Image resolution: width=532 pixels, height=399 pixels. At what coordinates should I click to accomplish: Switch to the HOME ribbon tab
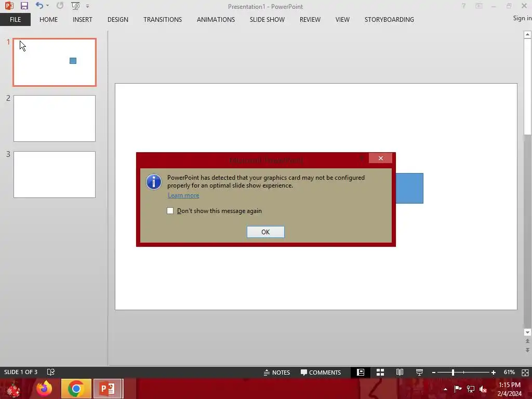click(48, 20)
